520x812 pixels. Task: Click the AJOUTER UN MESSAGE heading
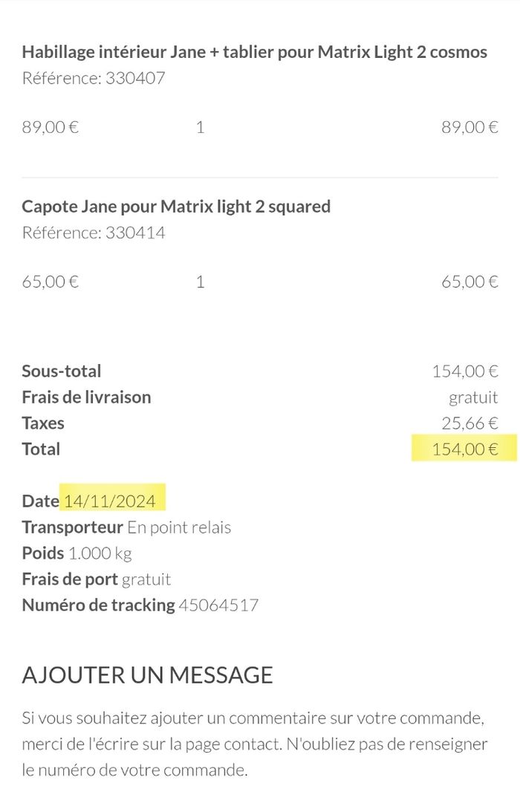tap(147, 675)
